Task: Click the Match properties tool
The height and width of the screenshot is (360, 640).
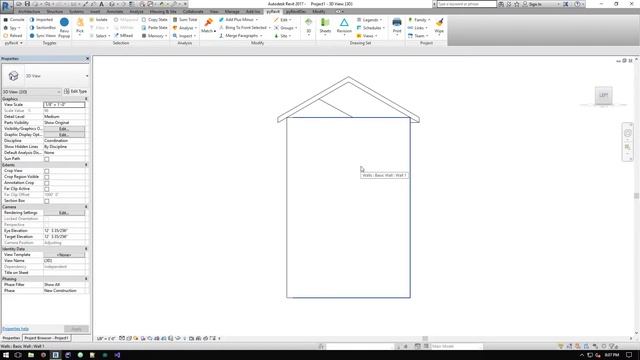Action: pyautogui.click(x=208, y=26)
